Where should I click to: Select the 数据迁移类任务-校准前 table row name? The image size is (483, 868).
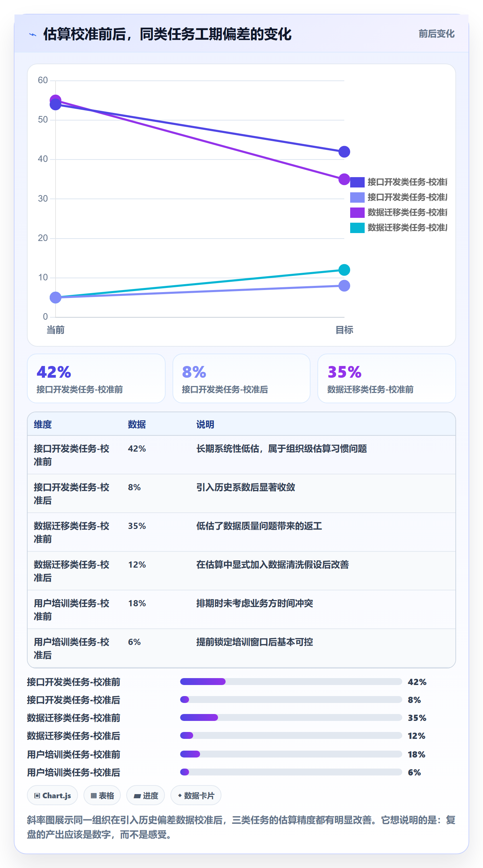pos(71,532)
